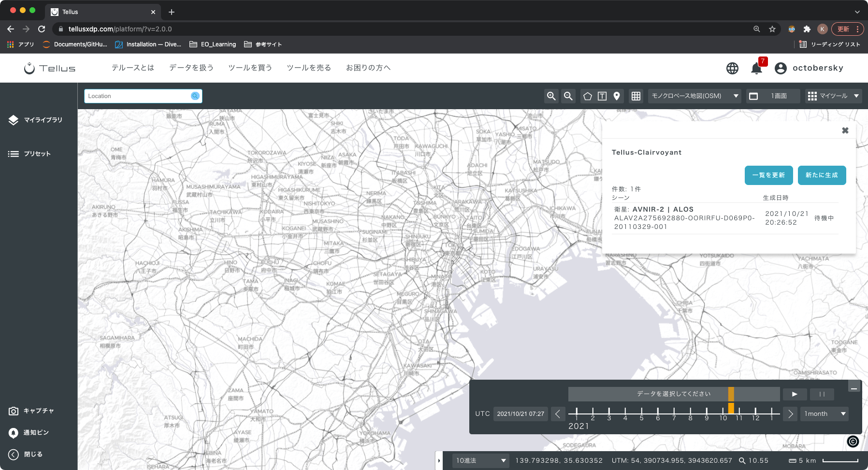
Task: Reload the Tellus page
Action: pos(42,29)
